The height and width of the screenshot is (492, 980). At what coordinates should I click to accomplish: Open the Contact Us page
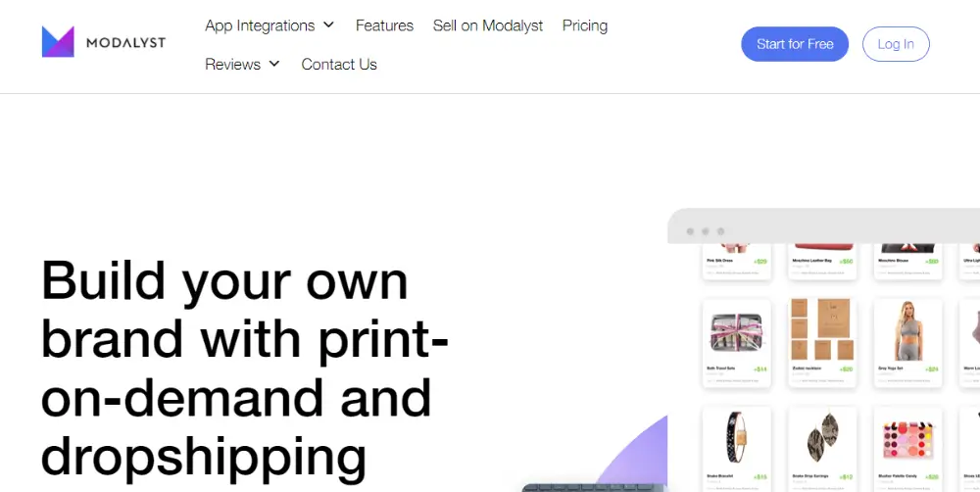[x=339, y=65]
